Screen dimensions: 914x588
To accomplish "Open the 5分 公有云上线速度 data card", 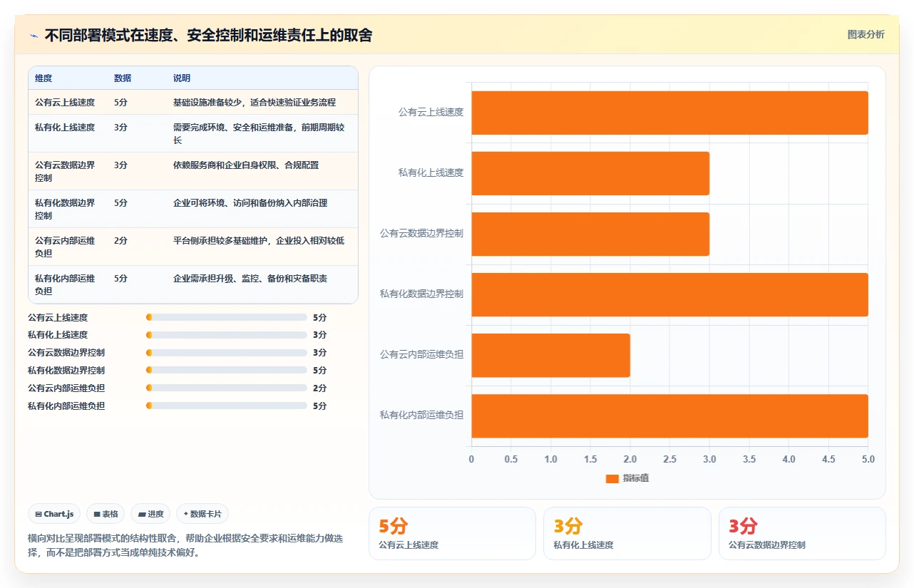I will [452, 533].
